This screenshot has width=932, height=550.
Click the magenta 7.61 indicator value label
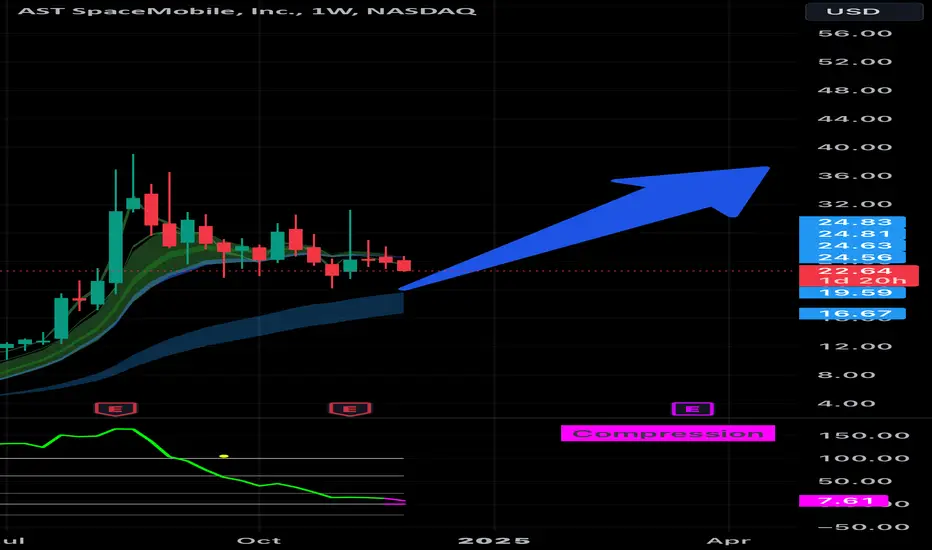[x=843, y=501]
